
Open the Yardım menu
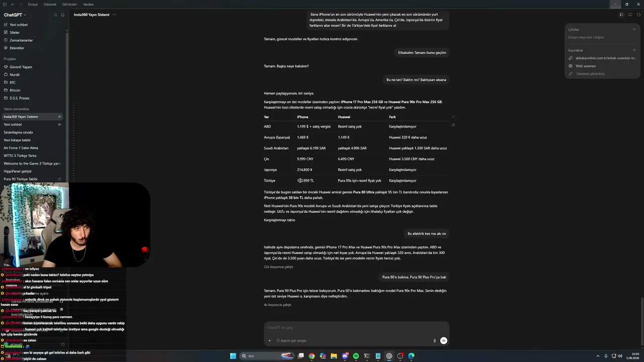(x=88, y=4)
